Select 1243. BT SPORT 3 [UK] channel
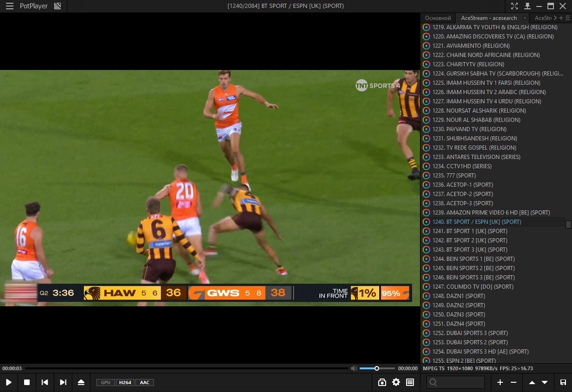This screenshot has width=572, height=392. pos(493,250)
